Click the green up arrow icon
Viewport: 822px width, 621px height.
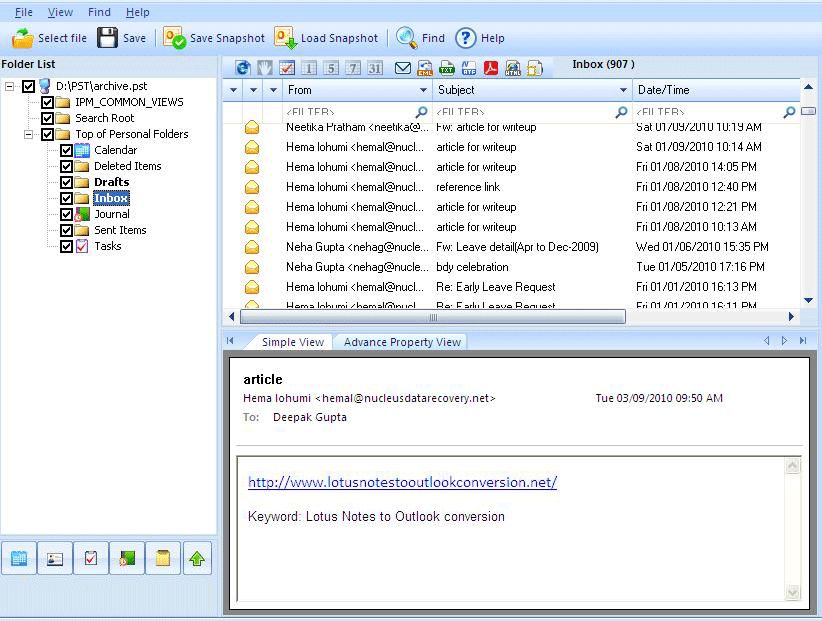pos(197,559)
